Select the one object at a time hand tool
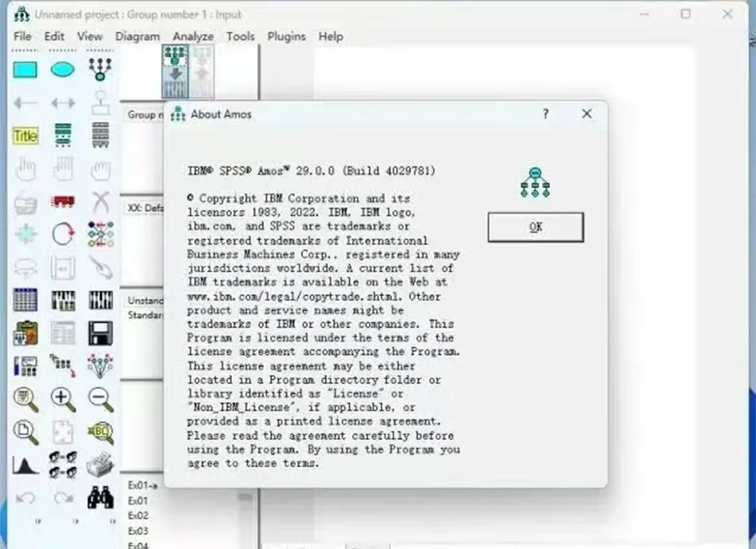Viewport: 756px width, 549px height. (x=25, y=169)
